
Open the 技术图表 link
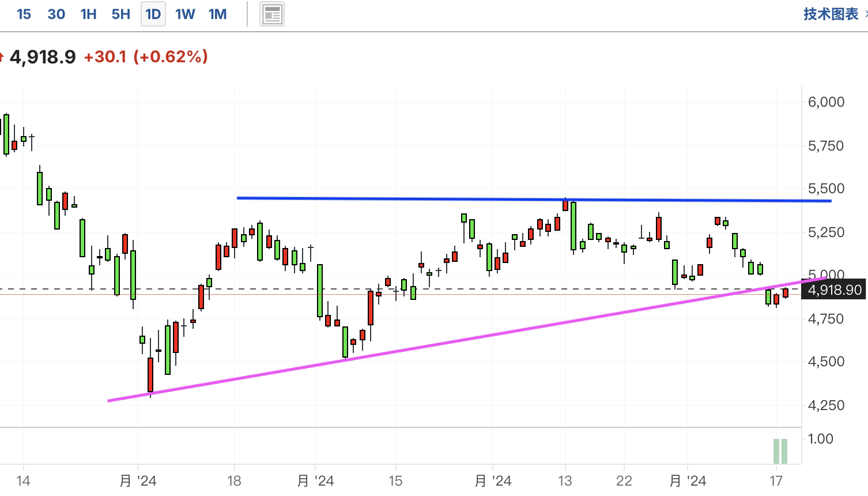click(x=831, y=14)
